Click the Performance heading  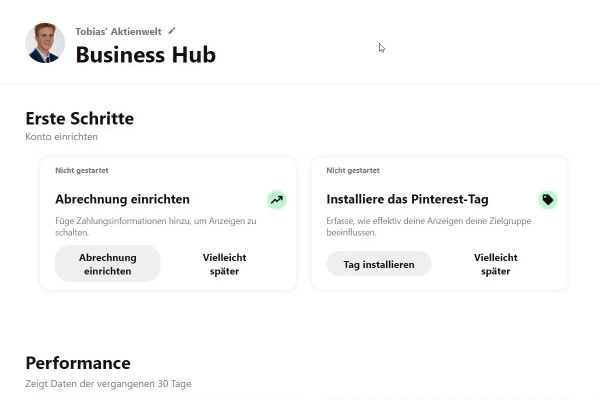[x=78, y=363]
